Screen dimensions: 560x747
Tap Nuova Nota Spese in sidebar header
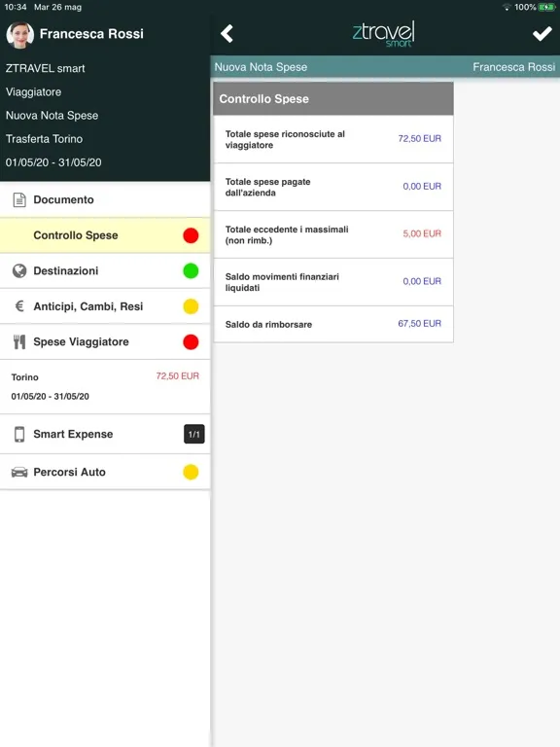click(x=52, y=116)
